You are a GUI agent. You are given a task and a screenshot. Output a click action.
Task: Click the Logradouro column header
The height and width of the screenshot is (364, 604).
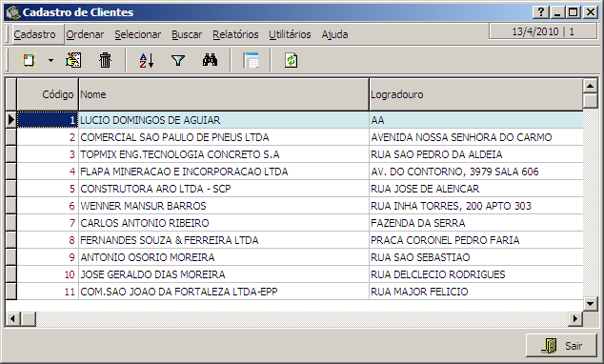click(475, 94)
